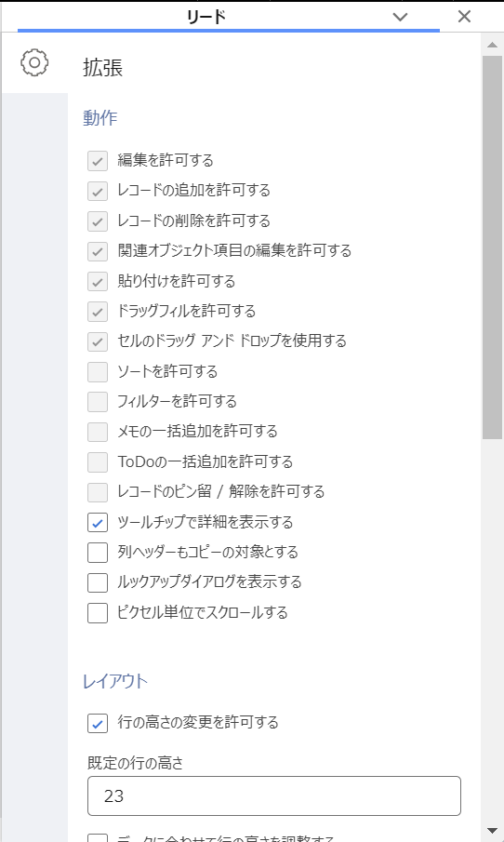Toggle レコードの追加を許可する checkbox

(98, 191)
